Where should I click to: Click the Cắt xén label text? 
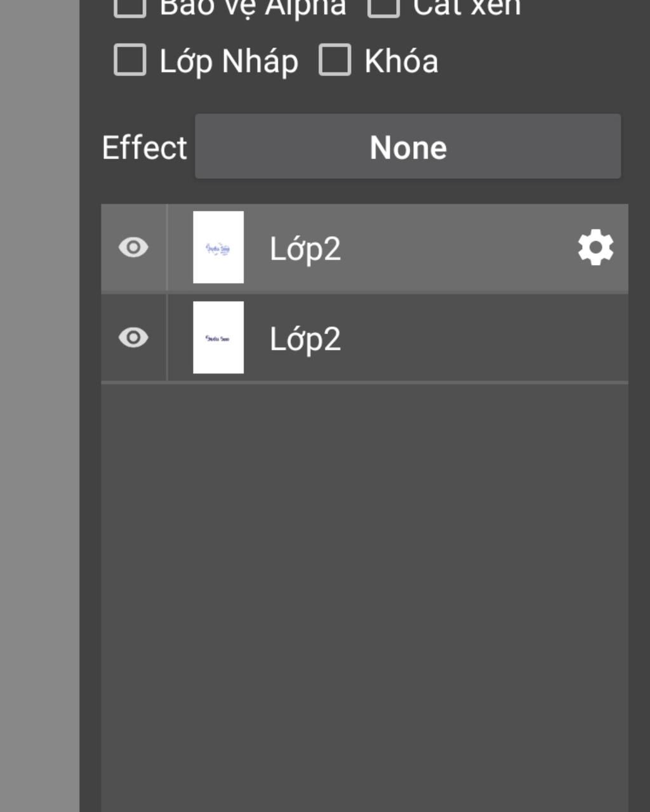pyautogui.click(x=467, y=8)
